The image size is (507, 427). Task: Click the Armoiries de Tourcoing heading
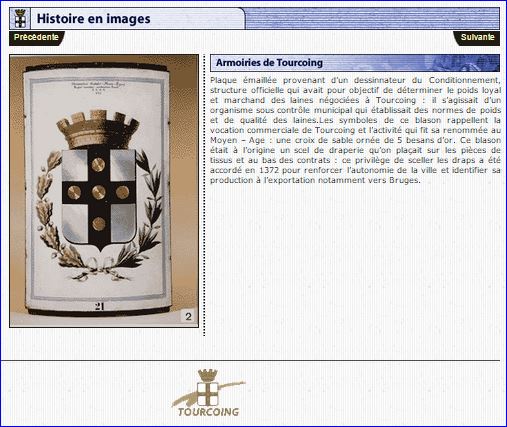269,63
